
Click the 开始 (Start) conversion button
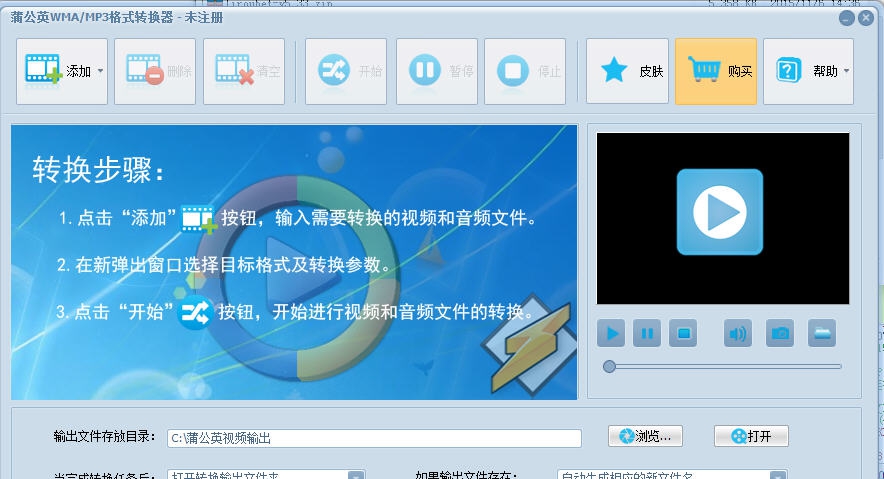pyautogui.click(x=346, y=71)
